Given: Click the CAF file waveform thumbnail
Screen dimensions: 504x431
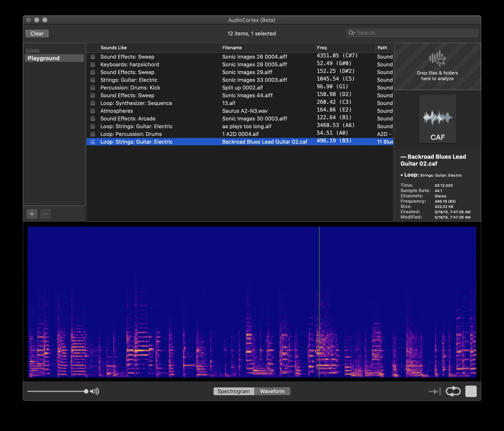Looking at the screenshot, I should coord(438,119).
